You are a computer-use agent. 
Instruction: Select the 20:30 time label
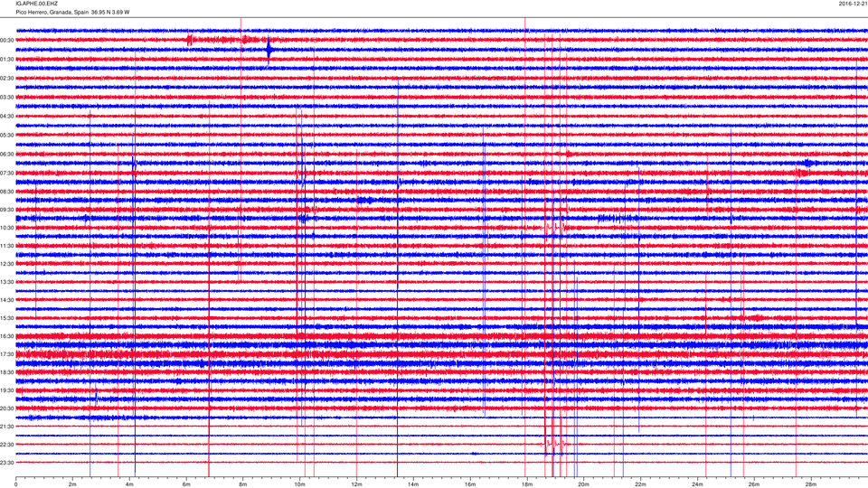tap(7, 408)
